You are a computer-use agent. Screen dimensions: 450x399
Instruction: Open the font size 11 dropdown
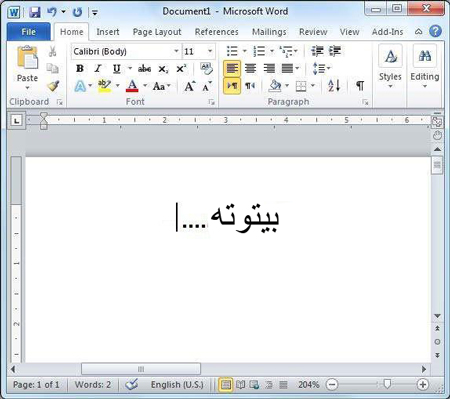coord(210,51)
